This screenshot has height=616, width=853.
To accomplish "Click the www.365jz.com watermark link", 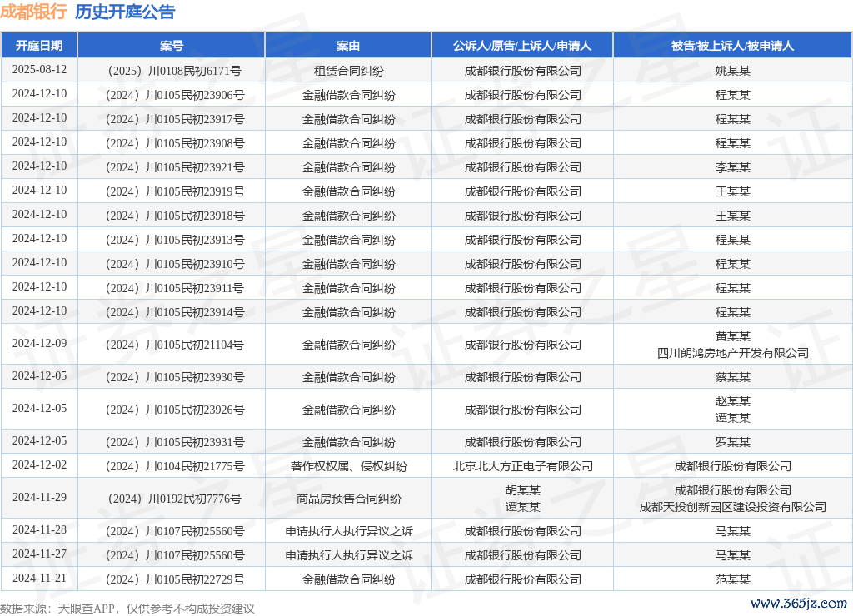I will (x=798, y=603).
